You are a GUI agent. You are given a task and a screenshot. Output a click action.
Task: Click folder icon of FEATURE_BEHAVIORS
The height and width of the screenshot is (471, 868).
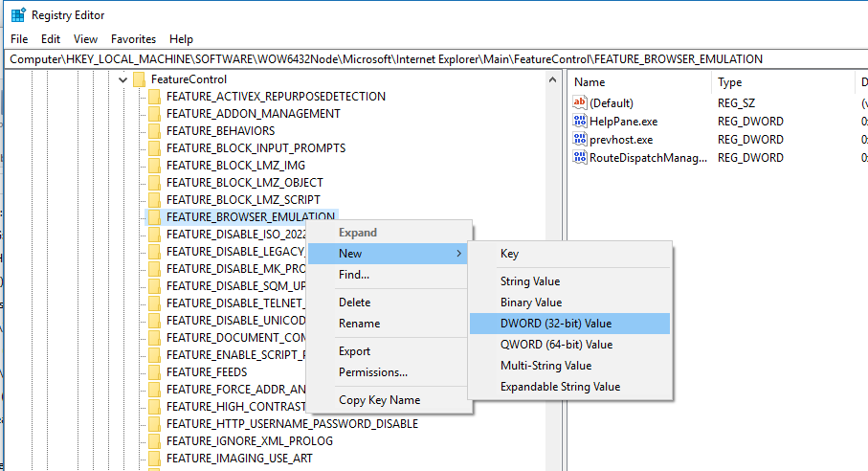click(x=154, y=130)
